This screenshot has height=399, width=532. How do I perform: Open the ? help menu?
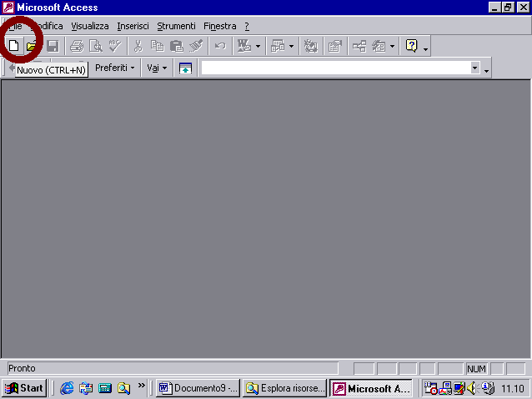(247, 26)
